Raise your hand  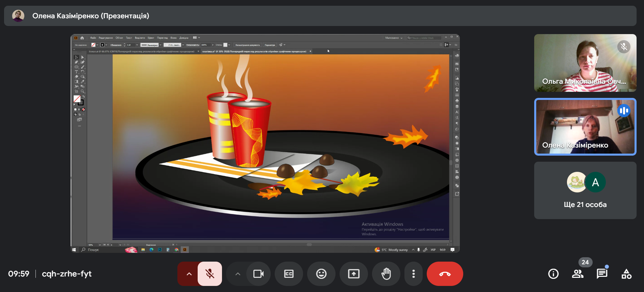(386, 274)
